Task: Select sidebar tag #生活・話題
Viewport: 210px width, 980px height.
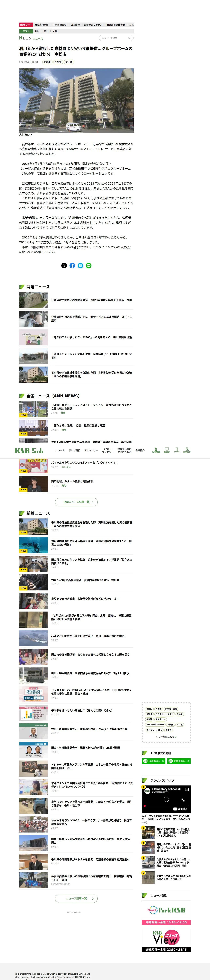Action: coord(171,709)
